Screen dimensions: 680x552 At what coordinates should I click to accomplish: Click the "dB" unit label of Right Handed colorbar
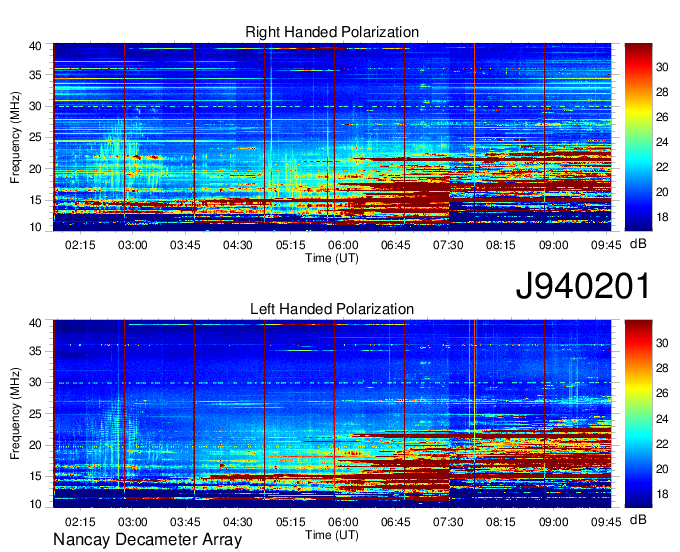pyautogui.click(x=638, y=244)
